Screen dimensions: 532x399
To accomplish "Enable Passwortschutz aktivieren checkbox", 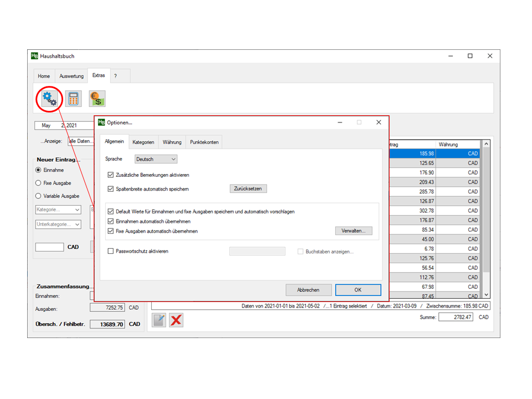I will 111,251.
